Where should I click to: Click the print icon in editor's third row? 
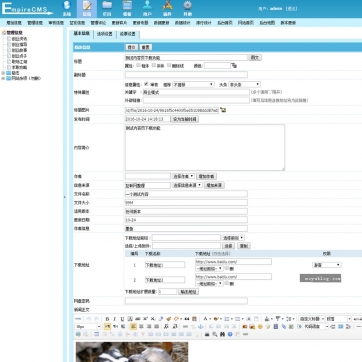click(207, 334)
